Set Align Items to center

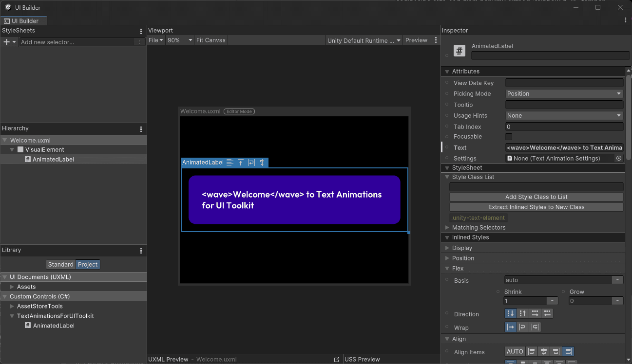pyautogui.click(x=544, y=351)
